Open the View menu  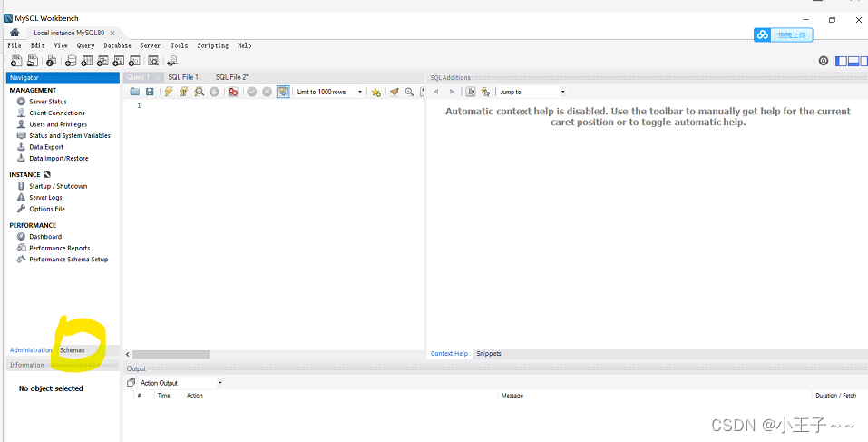click(x=61, y=45)
